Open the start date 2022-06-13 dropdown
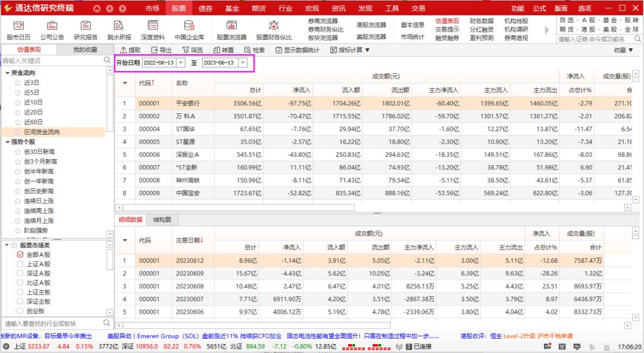 181,62
